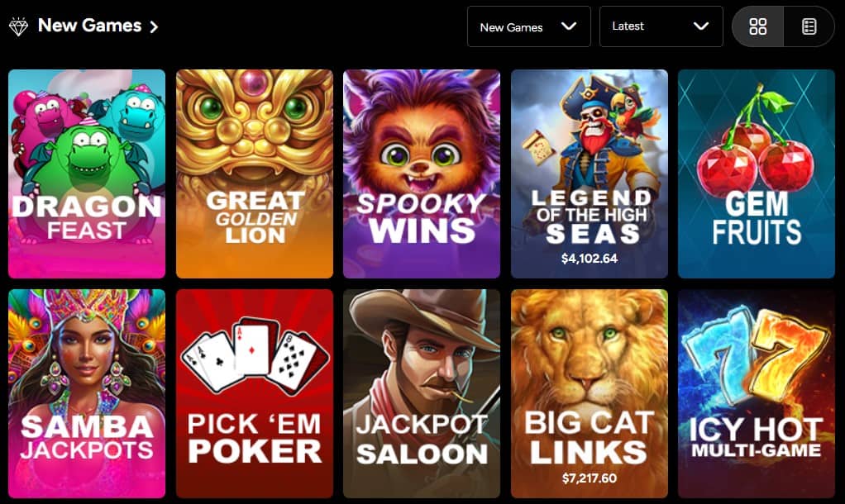The width and height of the screenshot is (845, 504).
Task: Select Legend of the High Seas game
Action: tap(589, 174)
